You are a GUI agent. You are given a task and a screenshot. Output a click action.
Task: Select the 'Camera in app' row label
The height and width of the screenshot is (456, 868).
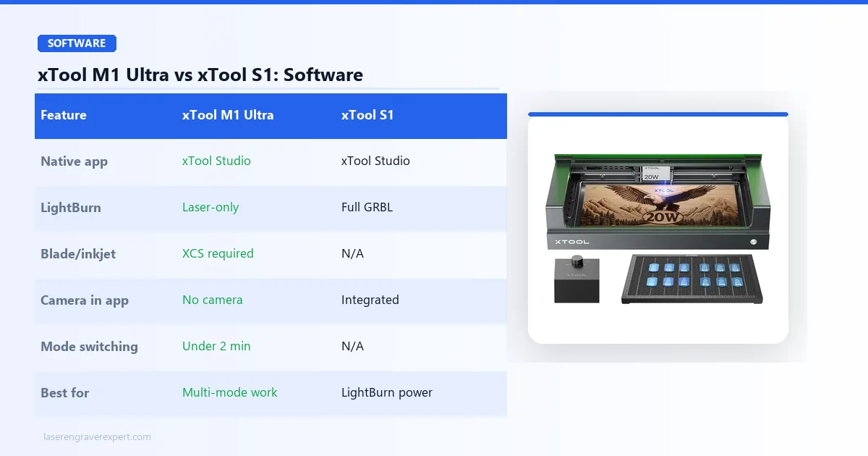click(x=85, y=300)
